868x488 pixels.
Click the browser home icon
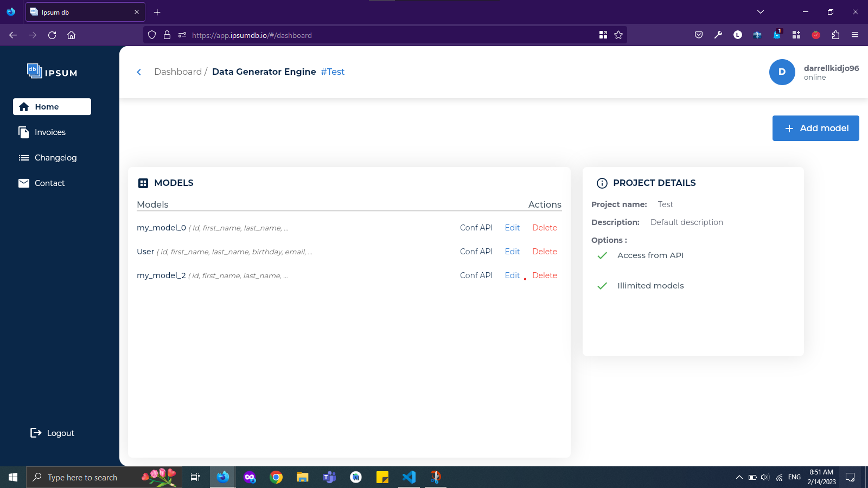(x=71, y=35)
